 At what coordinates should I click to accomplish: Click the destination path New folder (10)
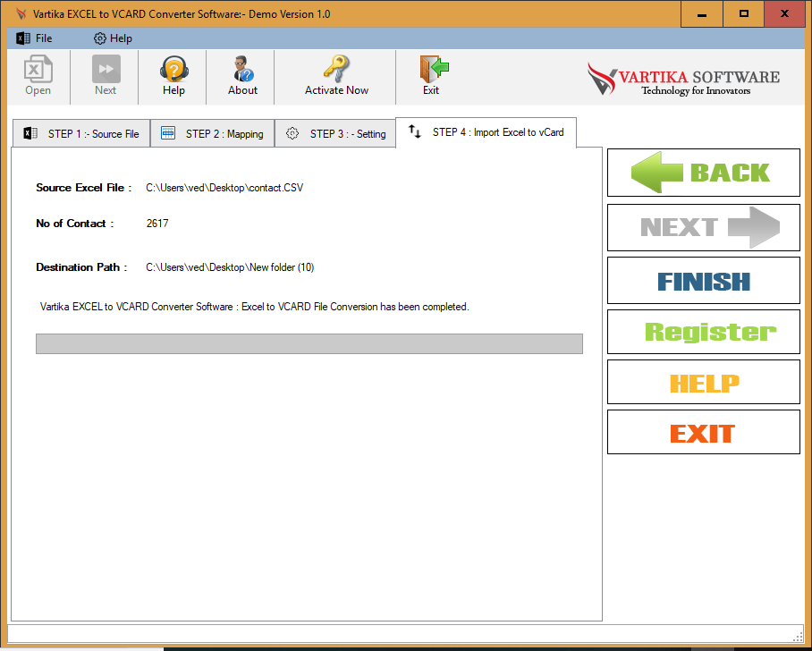230,267
